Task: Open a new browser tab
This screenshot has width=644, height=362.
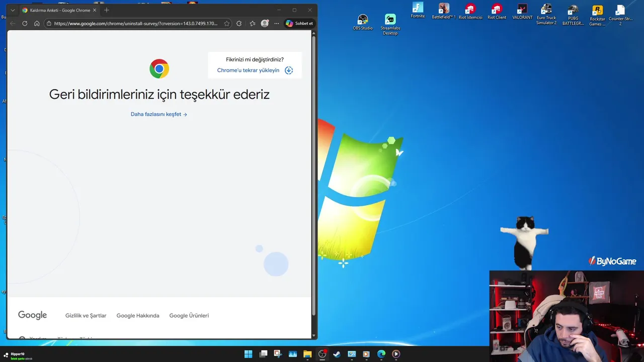Action: (x=106, y=10)
